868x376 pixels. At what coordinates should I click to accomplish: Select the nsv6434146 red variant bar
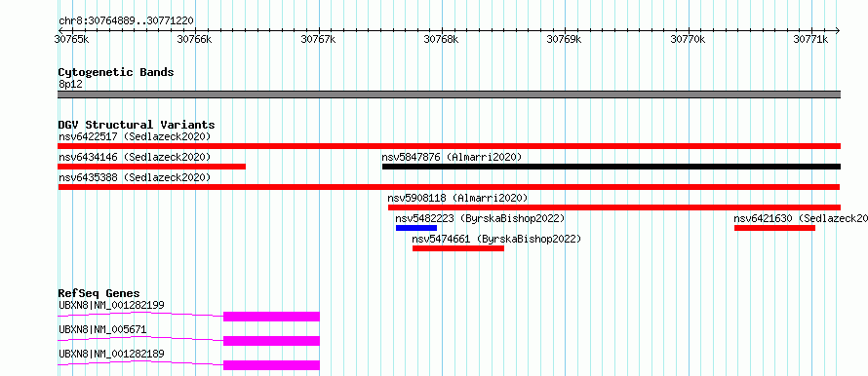tap(152, 167)
